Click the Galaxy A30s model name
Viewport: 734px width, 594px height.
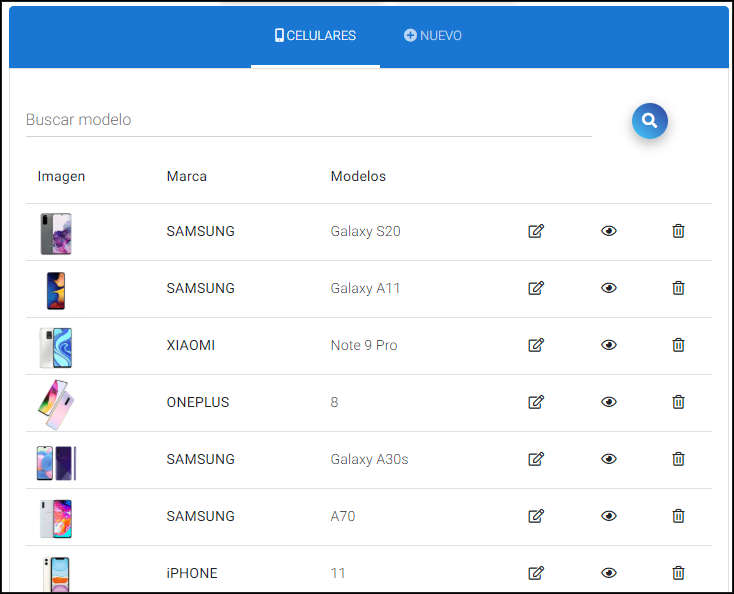pos(369,459)
